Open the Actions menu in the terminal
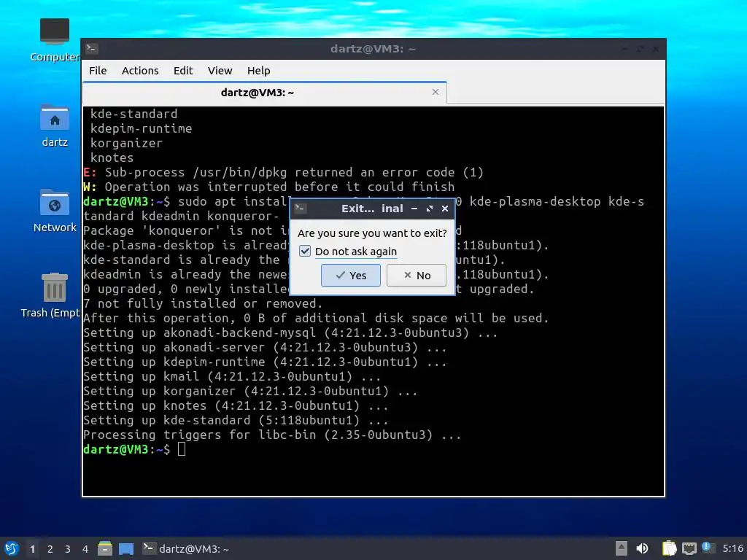Image resolution: width=747 pixels, height=560 pixels. tap(140, 71)
